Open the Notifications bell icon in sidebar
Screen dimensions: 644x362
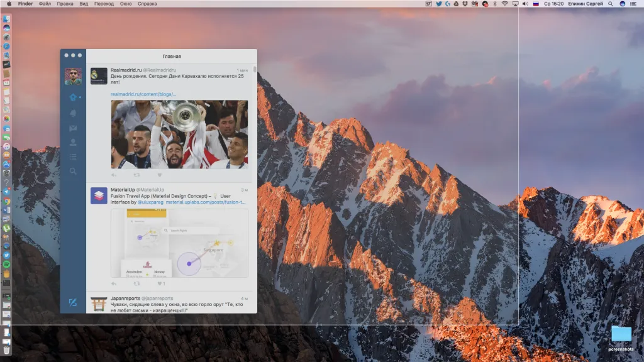point(73,113)
